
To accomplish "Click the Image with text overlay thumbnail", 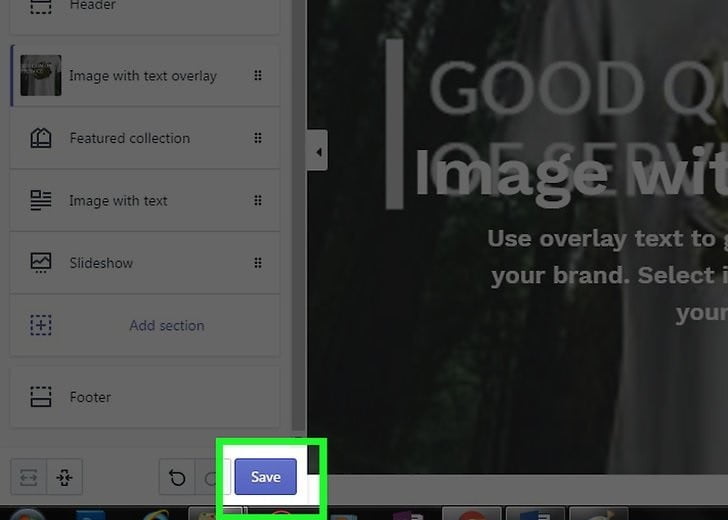I will click(41, 76).
